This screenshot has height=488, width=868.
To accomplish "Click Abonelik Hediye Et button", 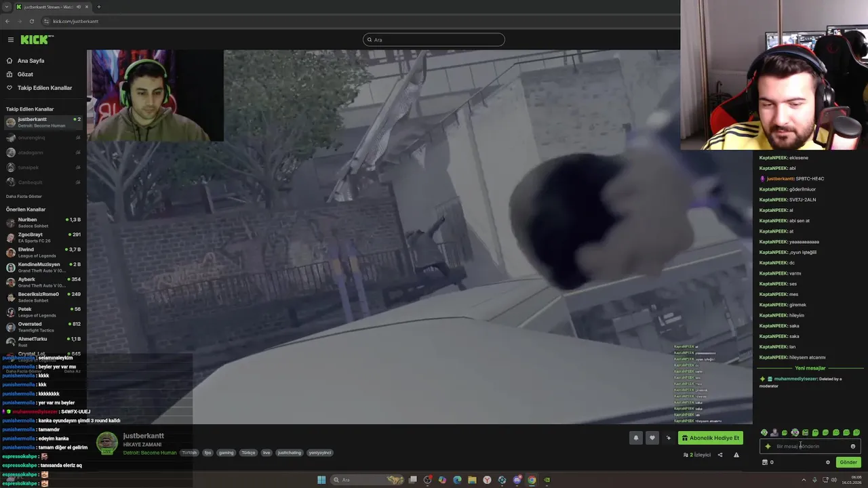I will (711, 438).
